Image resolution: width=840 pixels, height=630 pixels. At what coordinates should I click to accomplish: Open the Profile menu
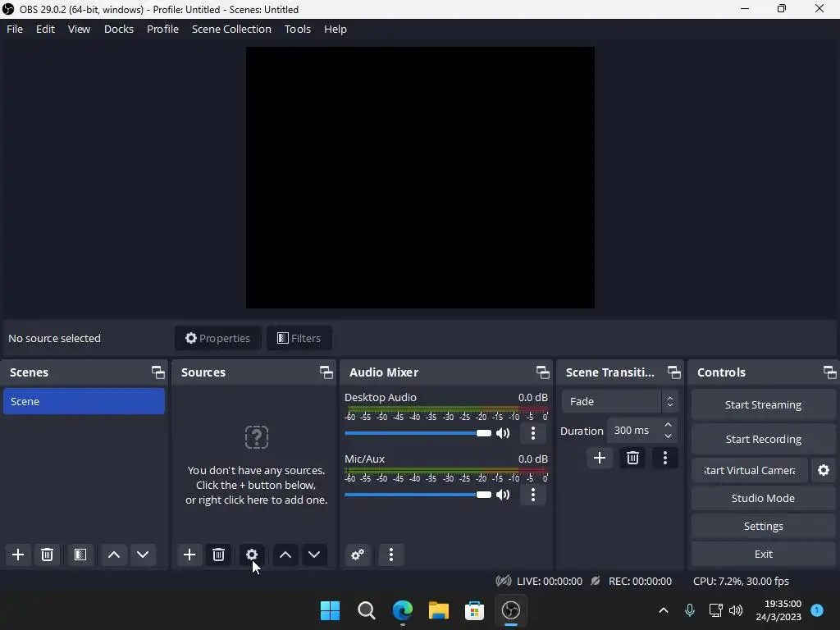[163, 29]
